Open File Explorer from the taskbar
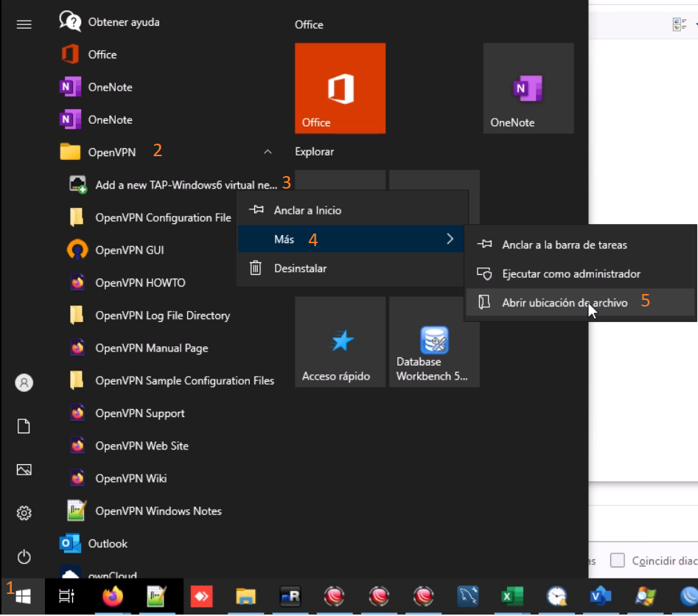This screenshot has height=616, width=698. (245, 596)
